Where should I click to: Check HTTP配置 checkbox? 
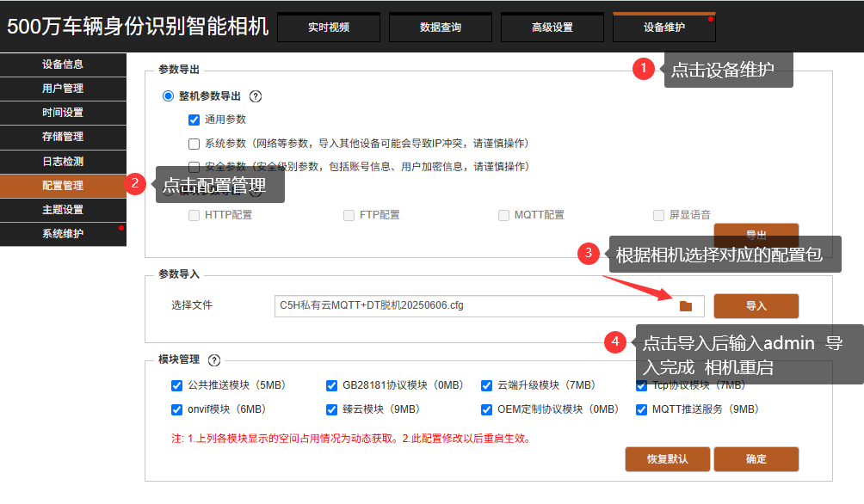tap(194, 215)
